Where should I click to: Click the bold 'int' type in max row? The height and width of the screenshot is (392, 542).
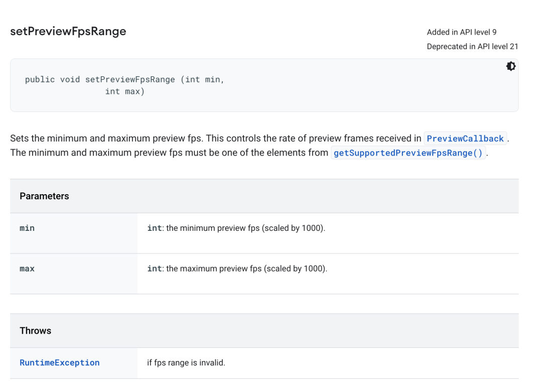(x=154, y=269)
